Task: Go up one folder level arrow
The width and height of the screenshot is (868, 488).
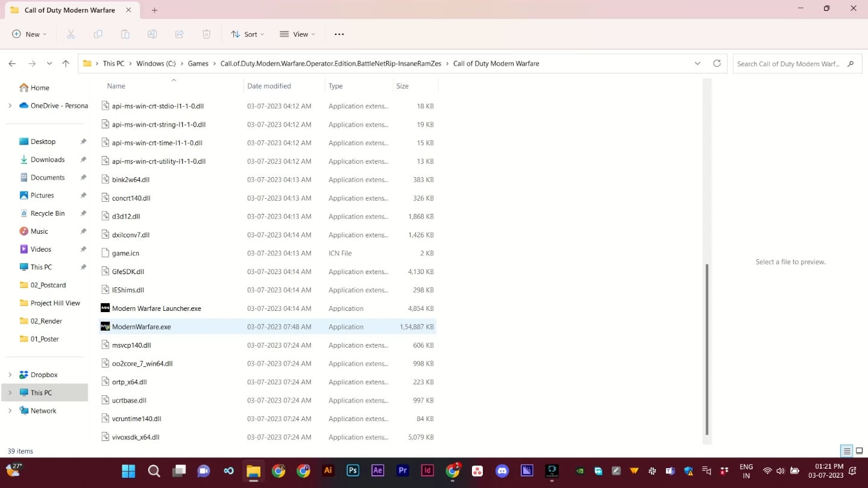Action: coord(66,63)
